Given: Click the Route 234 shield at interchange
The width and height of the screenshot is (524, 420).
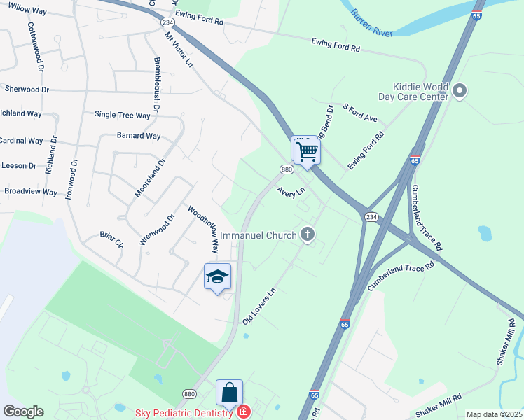Looking at the screenshot, I should [371, 217].
